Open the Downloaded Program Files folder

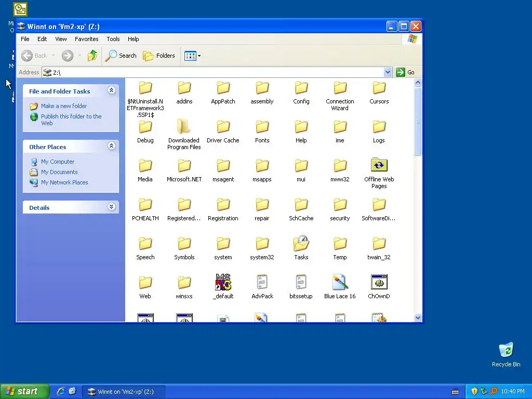point(184,127)
